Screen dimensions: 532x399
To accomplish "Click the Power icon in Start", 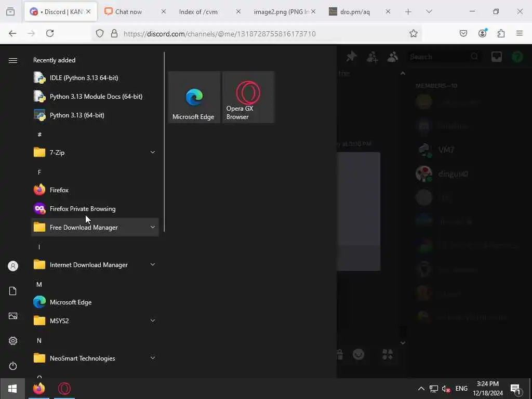I will [x=13, y=366].
